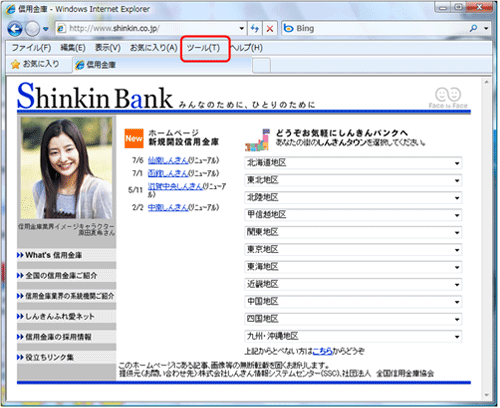The image size is (500, 408).
Task: Click the Shinkin Bank logo header
Action: pyautogui.click(x=95, y=97)
